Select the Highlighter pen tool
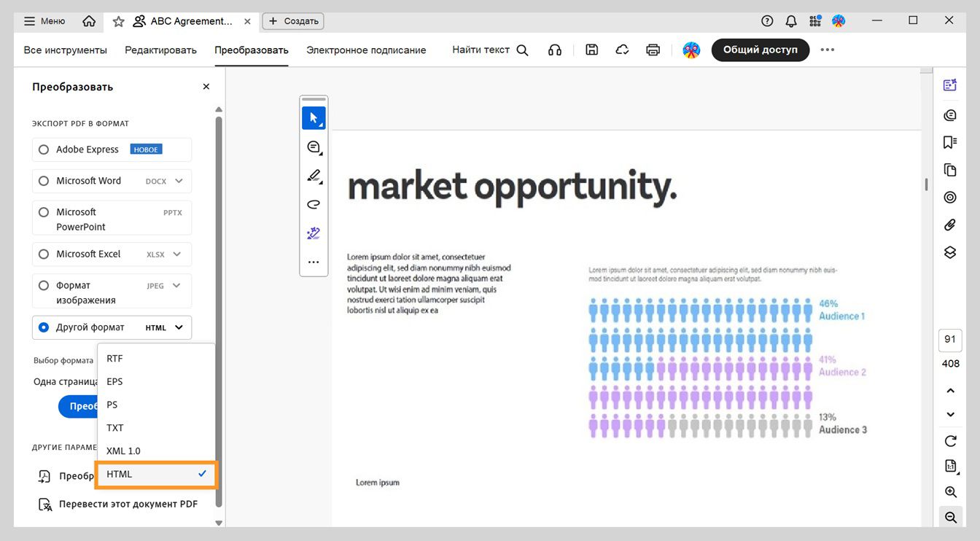This screenshot has width=980, height=541. tap(314, 176)
